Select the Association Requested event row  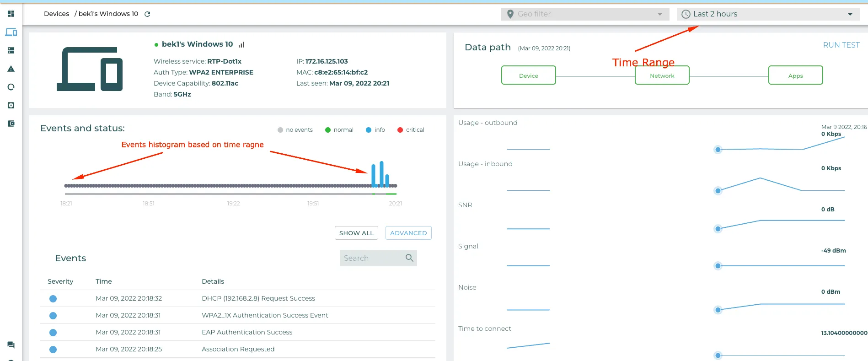[238, 349]
